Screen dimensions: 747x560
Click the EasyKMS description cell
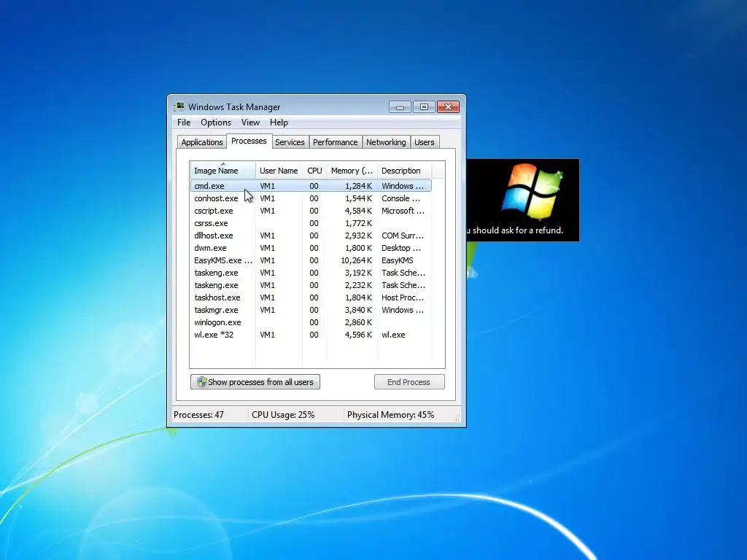[x=398, y=260]
